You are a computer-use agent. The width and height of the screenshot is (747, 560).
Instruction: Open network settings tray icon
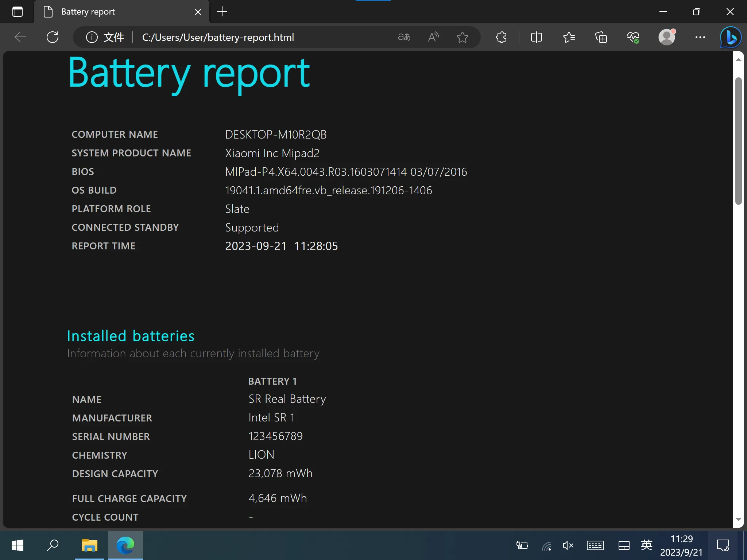coord(546,545)
